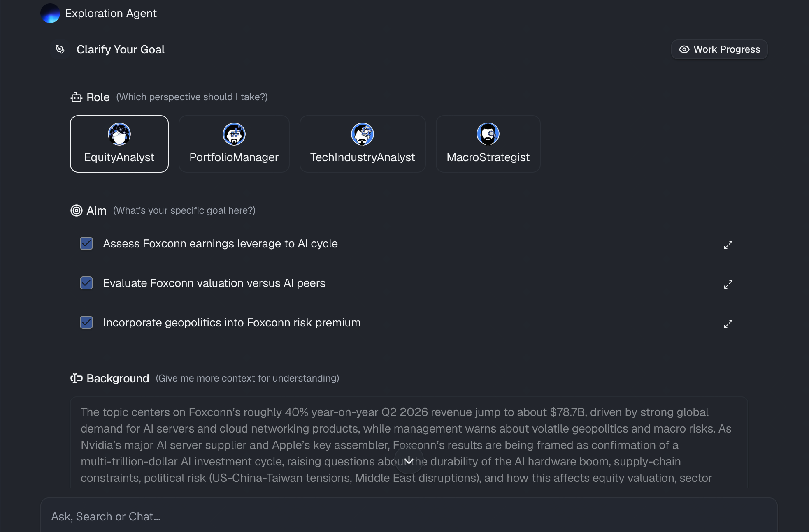Uncheck Assess Foxconn earnings leverage checkbox

tap(86, 243)
